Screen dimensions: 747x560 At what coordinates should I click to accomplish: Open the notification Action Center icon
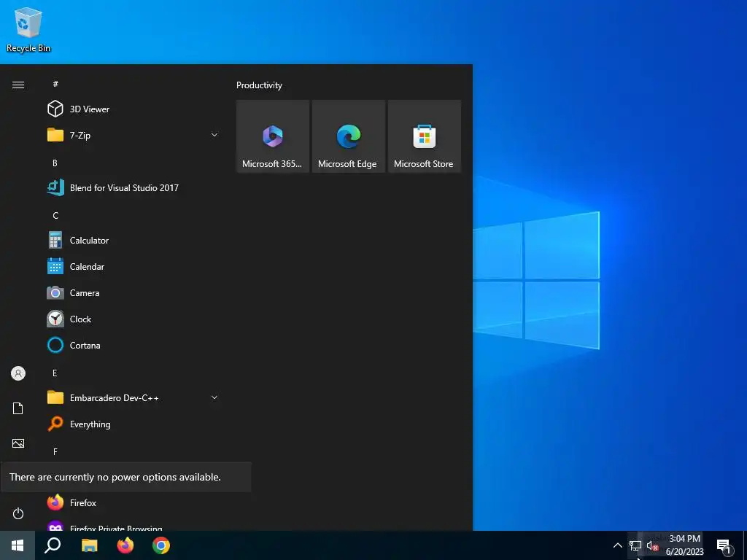pos(724,546)
